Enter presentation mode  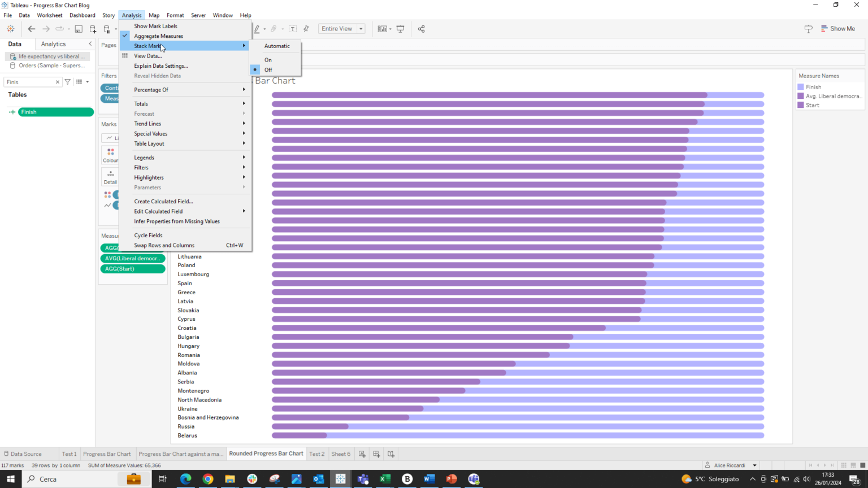pyautogui.click(x=401, y=29)
